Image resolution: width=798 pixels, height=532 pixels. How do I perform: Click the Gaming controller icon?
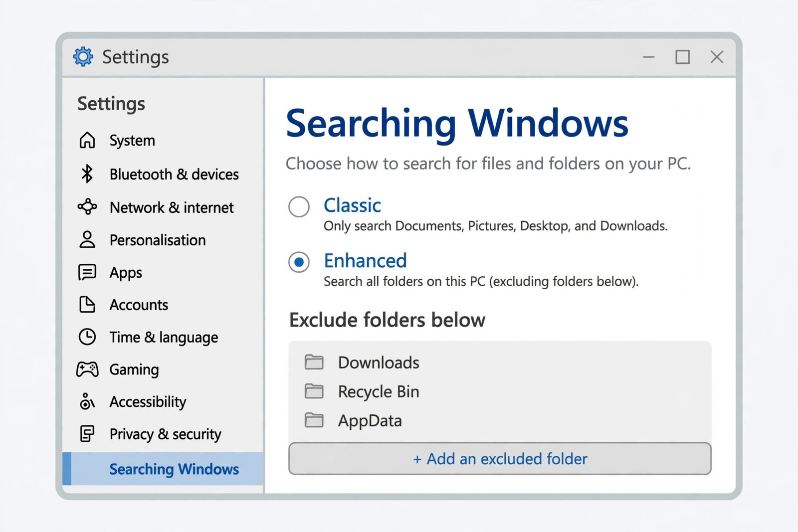[87, 369]
